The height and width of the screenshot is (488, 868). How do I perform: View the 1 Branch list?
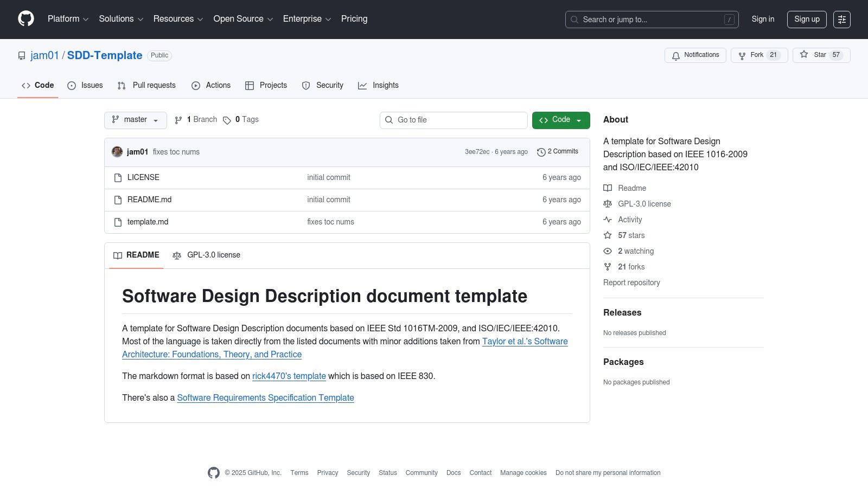pos(196,120)
